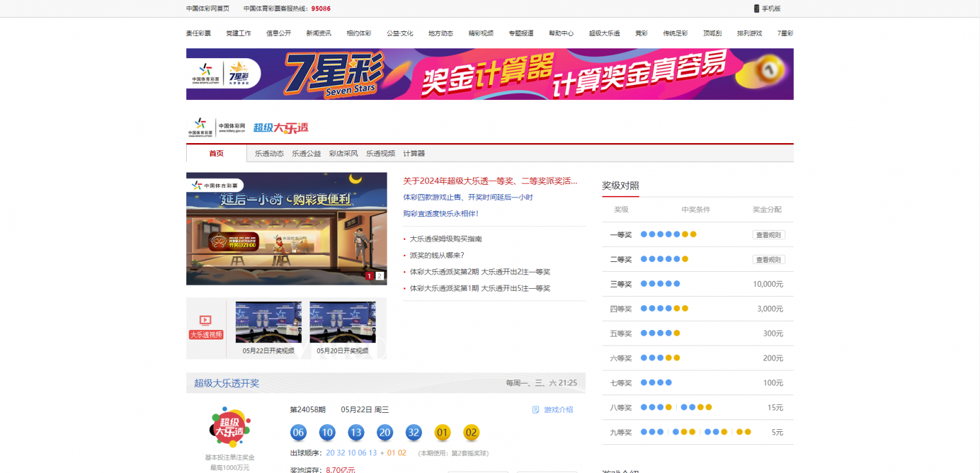Open the 计算器 tab

(414, 154)
